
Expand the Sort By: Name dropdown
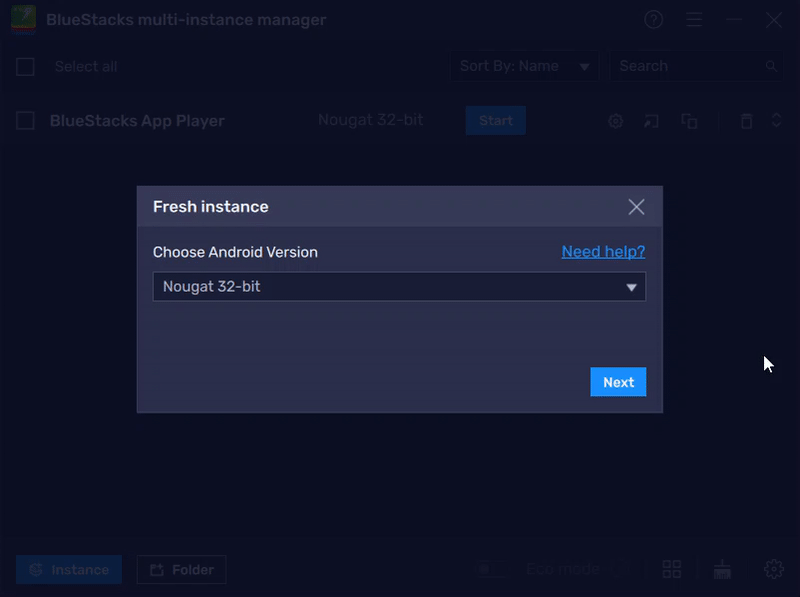click(x=524, y=66)
